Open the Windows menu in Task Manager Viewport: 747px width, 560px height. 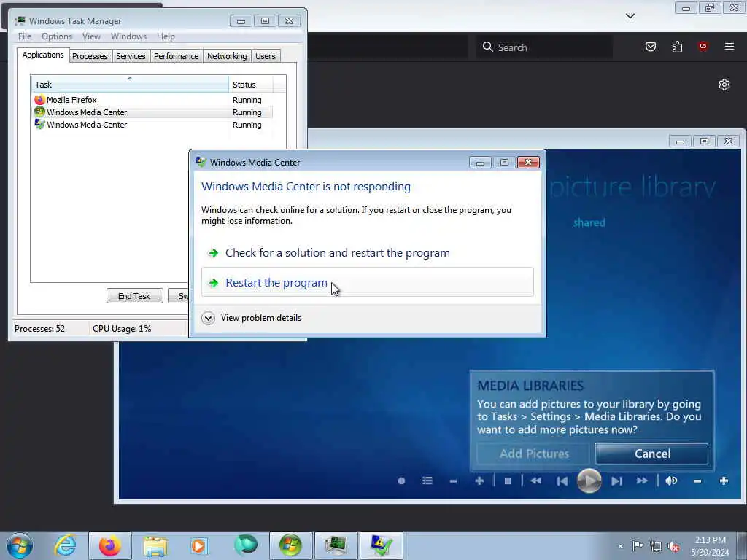[x=128, y=36]
